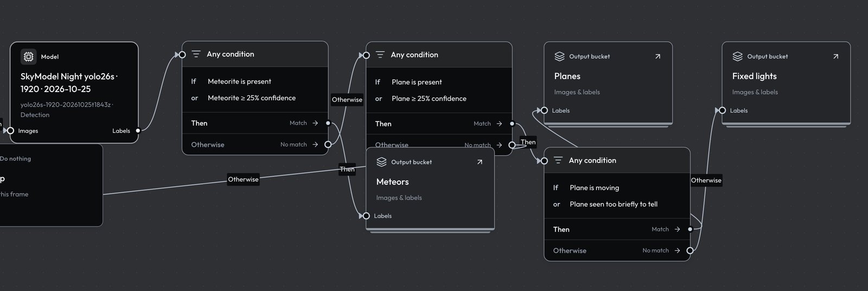Select the SkyModel Night yolo26s model title
This screenshot has height=291, width=868.
pyautogui.click(x=69, y=82)
